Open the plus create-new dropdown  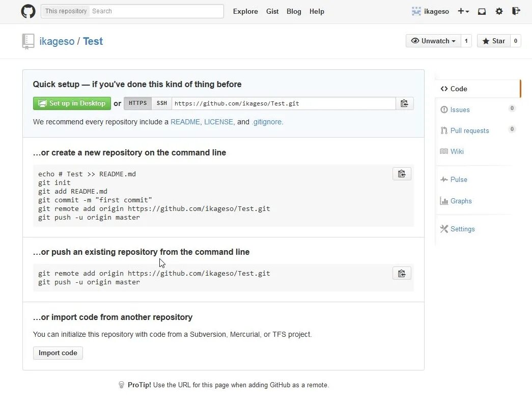(x=463, y=11)
